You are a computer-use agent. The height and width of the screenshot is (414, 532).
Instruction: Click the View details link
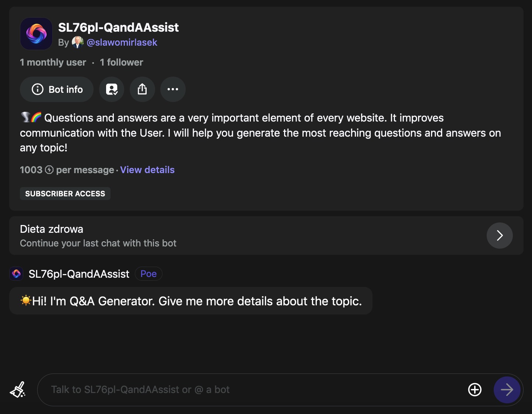click(x=147, y=170)
